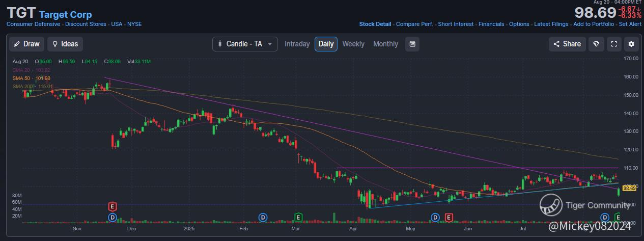The height and width of the screenshot is (241, 644).
Task: Click the dividend marker in late November
Action: 113,218
